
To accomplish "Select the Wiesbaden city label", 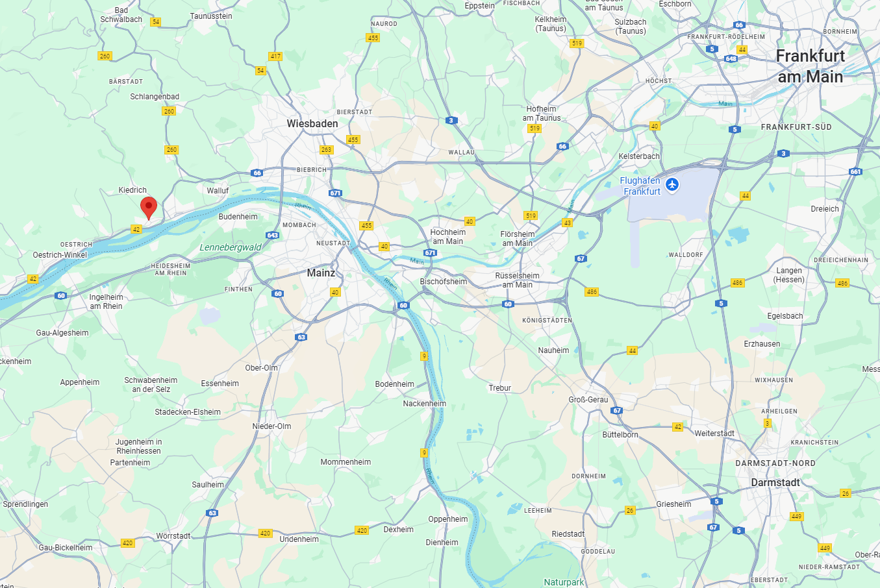I will click(312, 123).
